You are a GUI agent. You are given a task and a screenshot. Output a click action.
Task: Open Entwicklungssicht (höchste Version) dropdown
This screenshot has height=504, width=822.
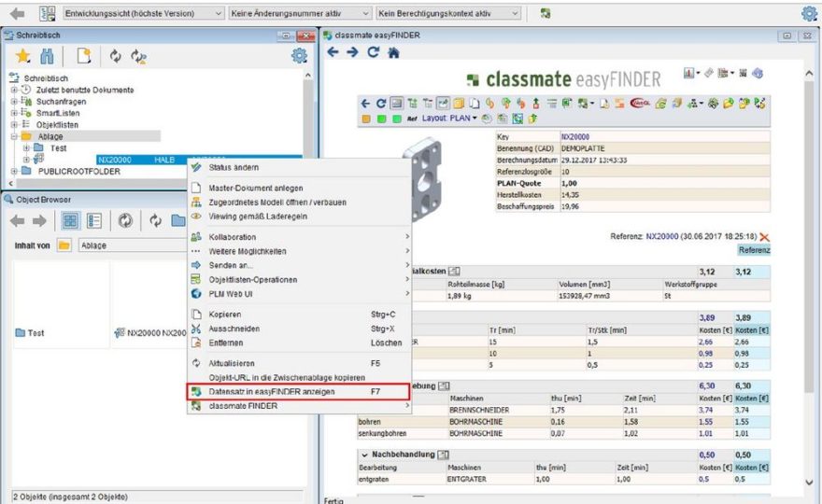[x=144, y=14]
